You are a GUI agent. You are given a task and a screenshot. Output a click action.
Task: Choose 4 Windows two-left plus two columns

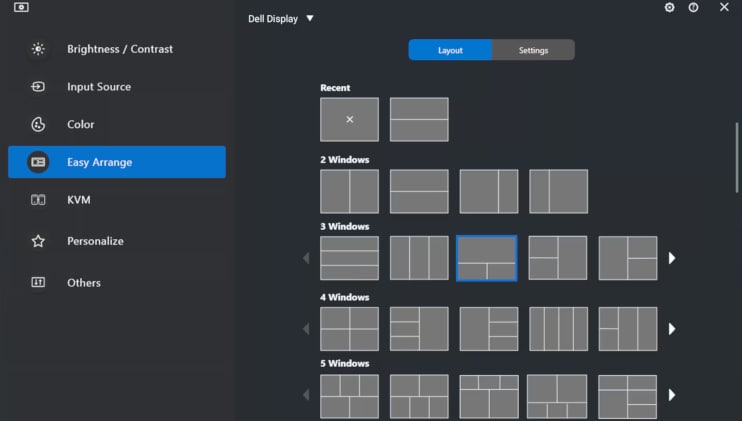point(628,329)
